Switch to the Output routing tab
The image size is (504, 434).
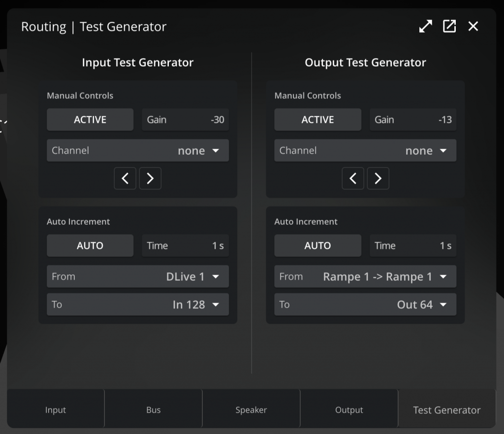click(x=349, y=409)
